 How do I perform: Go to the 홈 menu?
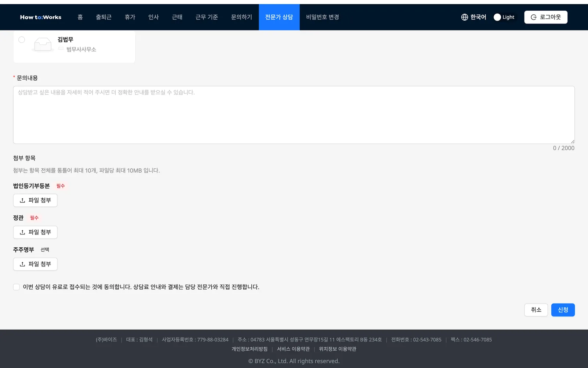[80, 17]
